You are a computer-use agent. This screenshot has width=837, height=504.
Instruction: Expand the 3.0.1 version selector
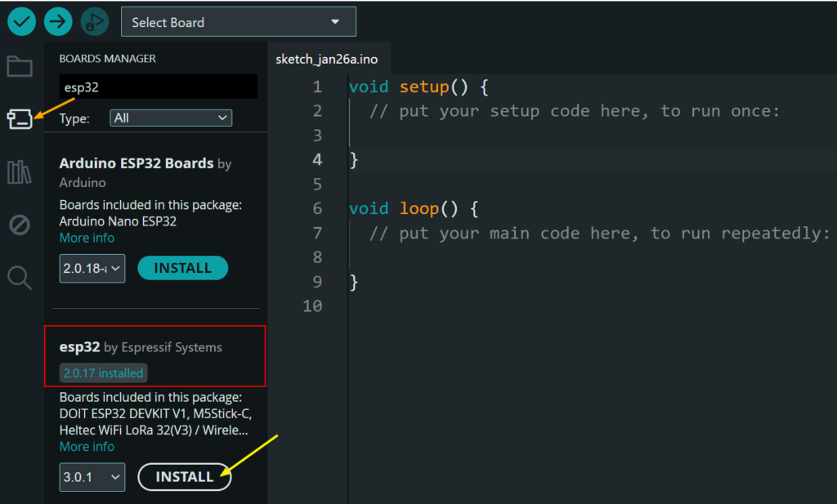point(92,477)
